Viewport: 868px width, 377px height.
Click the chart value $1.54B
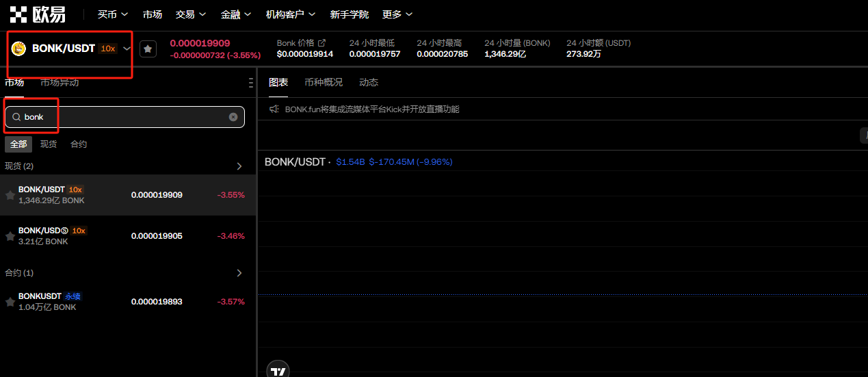coord(350,162)
